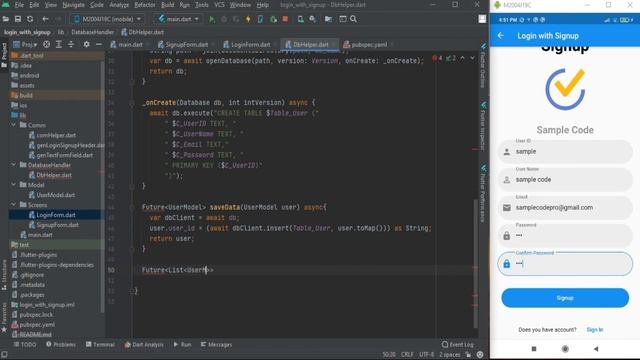Click the blue Signup button in emulator
The height and width of the screenshot is (360, 640).
click(565, 298)
